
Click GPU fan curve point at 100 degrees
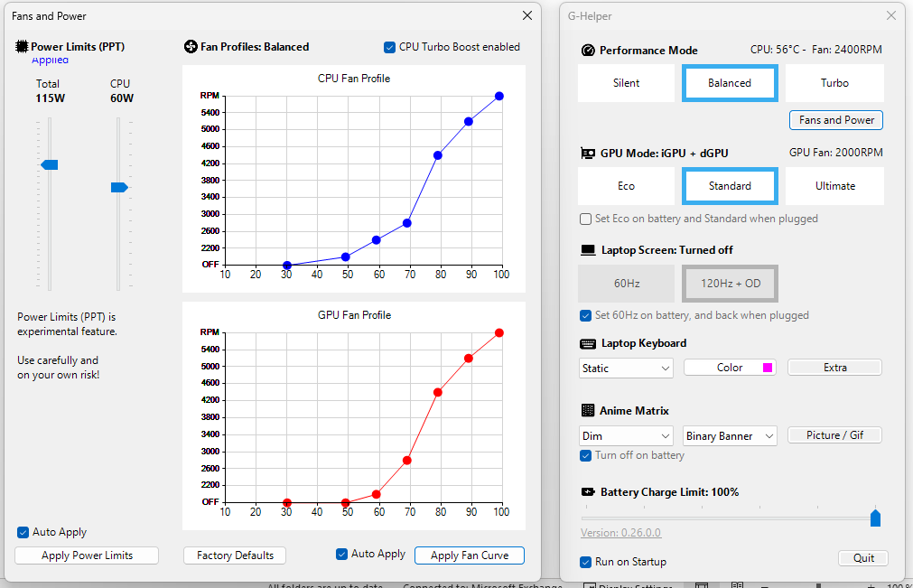tap(499, 333)
